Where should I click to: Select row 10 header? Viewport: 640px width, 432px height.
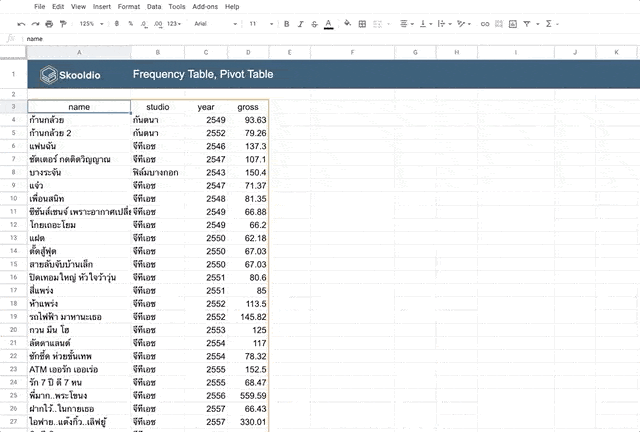(x=13, y=198)
